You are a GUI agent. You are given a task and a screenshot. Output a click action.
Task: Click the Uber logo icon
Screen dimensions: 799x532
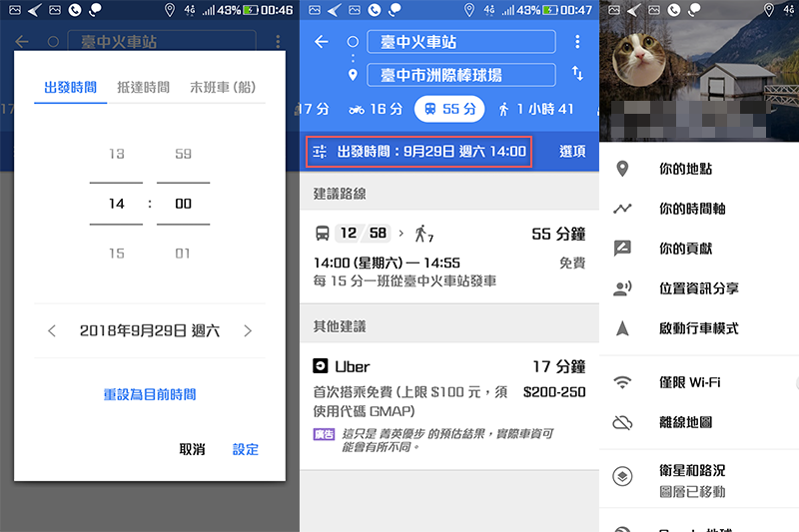point(320,365)
